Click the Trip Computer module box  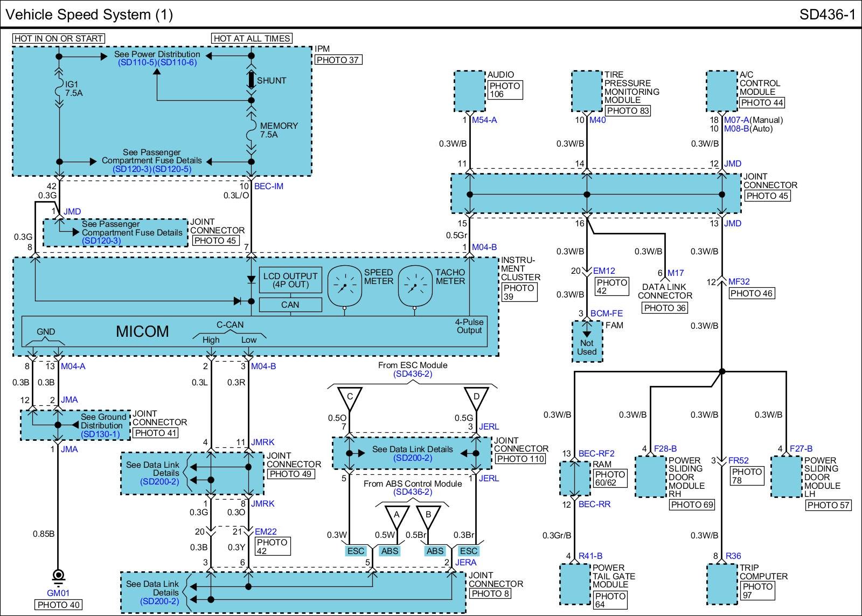click(722, 584)
